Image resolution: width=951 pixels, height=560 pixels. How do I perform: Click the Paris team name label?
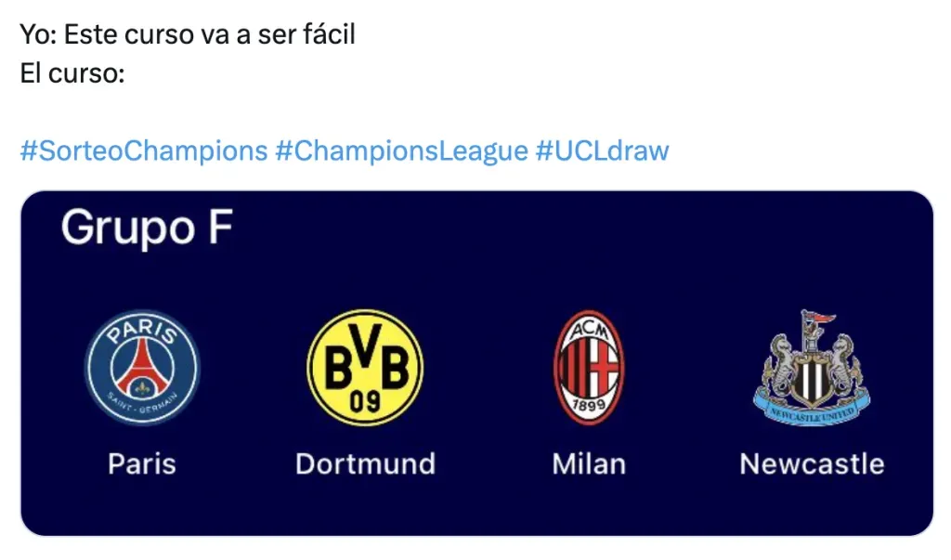point(142,462)
